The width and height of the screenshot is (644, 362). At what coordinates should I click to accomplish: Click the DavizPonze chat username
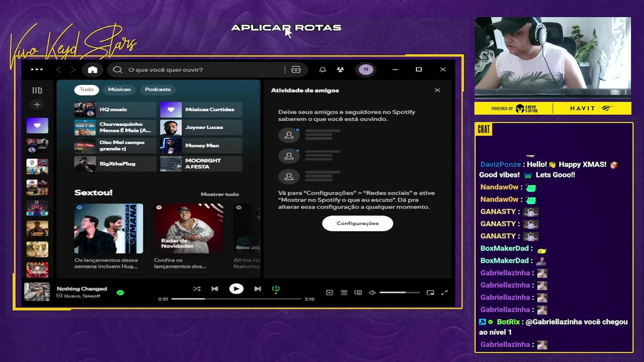pyautogui.click(x=501, y=164)
